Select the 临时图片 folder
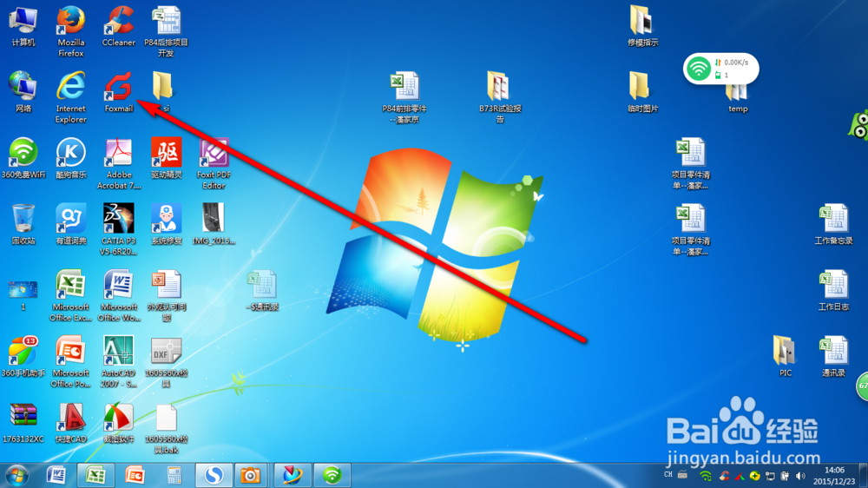The height and width of the screenshot is (488, 868). click(642, 92)
